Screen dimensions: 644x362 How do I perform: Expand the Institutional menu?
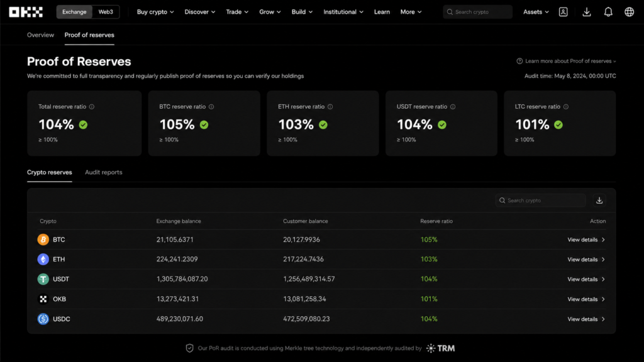343,12
